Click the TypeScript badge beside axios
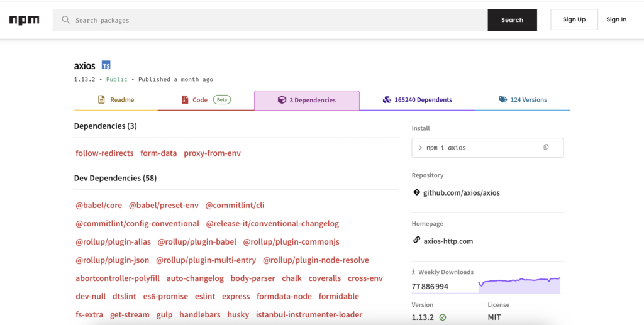 [106, 65]
